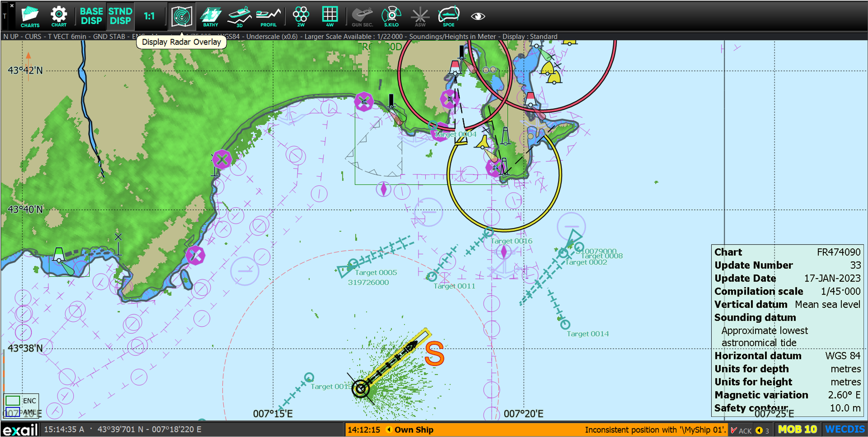Viewport: 868px width, 437px height.
Task: Trigger the MOB 10 button
Action: click(798, 430)
